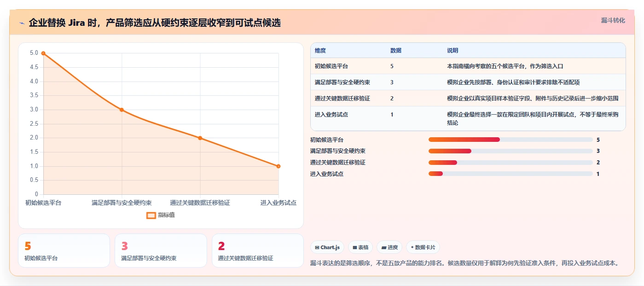Click the main title about 企业替换 Jira
Screen dimensions: 644x286
155,23
